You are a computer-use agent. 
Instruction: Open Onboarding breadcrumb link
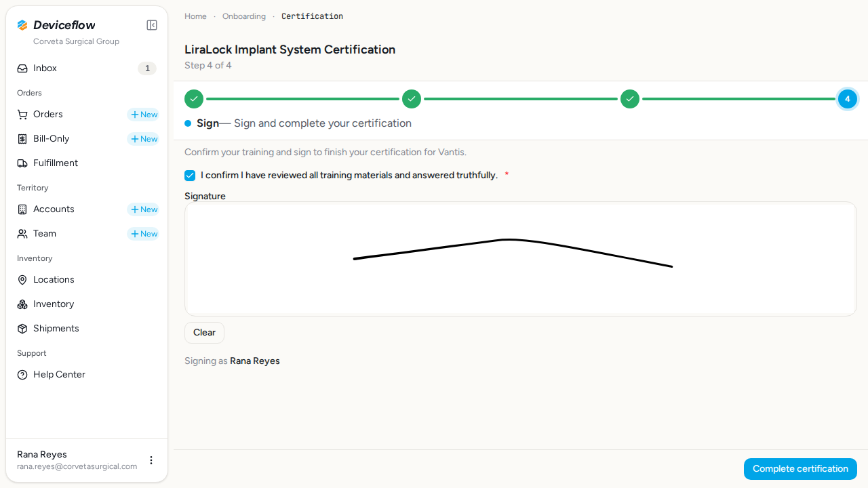pyautogui.click(x=244, y=16)
